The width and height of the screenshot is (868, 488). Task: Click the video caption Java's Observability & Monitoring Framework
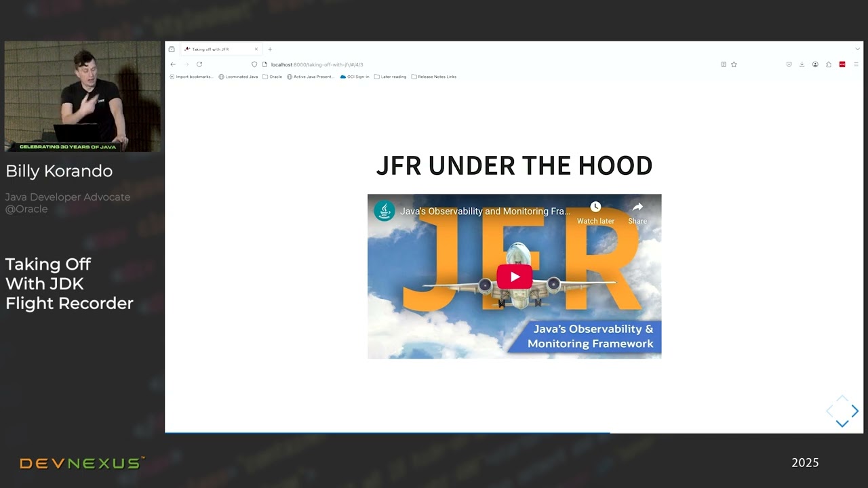[x=591, y=336]
